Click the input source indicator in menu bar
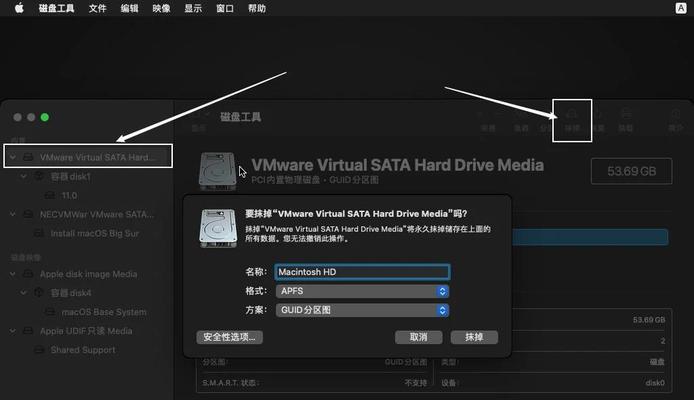 [x=681, y=8]
